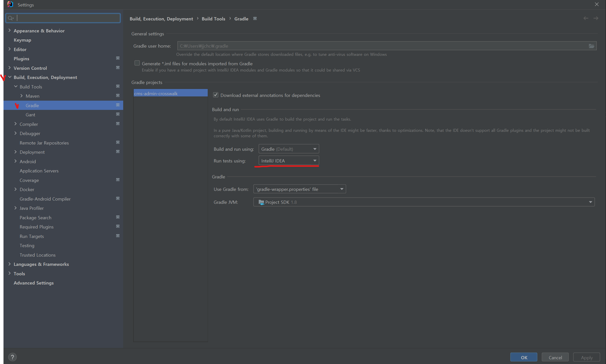Image resolution: width=606 pixels, height=364 pixels.
Task: Go forward to next settings page
Action: coord(596,18)
